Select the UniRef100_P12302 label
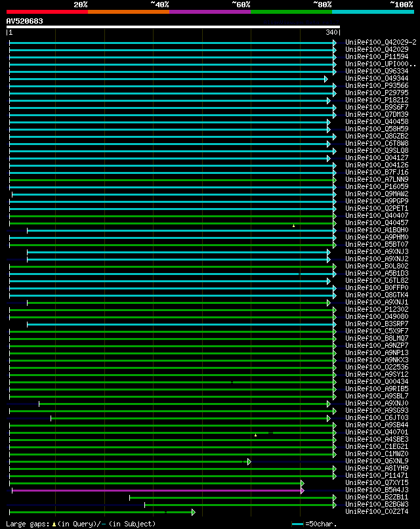This screenshot has width=420, height=529. [377, 309]
